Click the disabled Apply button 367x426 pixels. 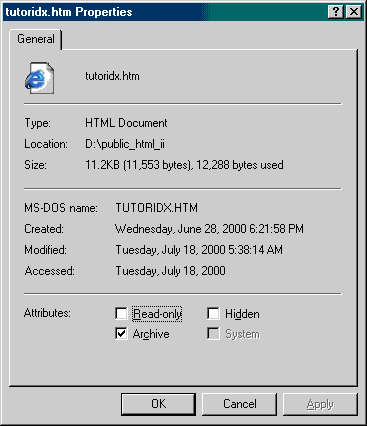pos(320,404)
